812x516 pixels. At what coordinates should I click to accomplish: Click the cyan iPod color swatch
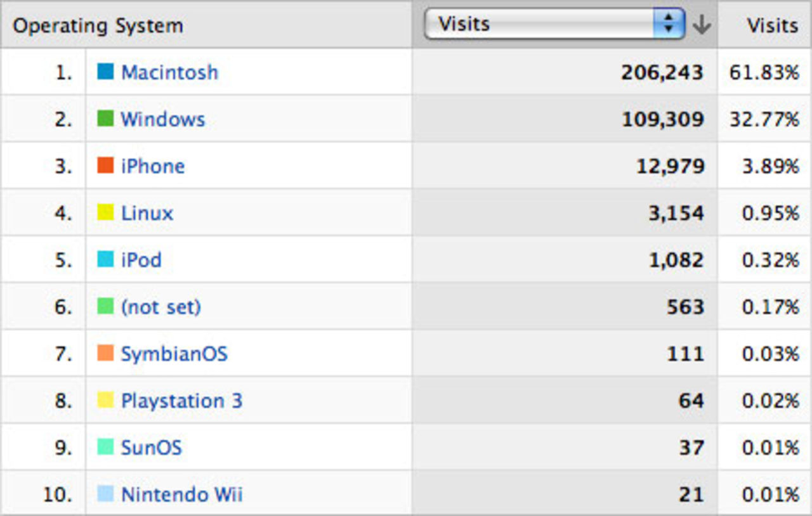point(105,259)
